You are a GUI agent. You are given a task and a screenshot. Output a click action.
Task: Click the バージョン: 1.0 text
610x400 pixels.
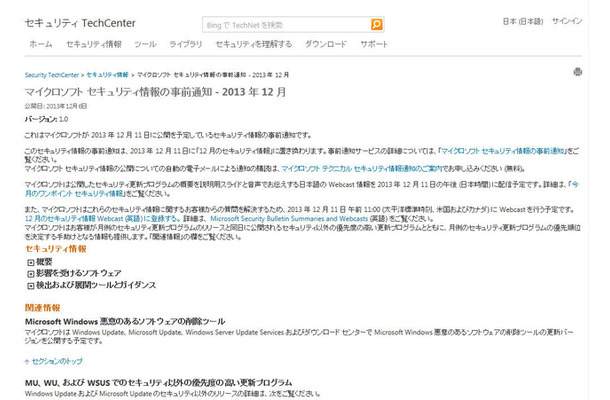(x=46, y=119)
